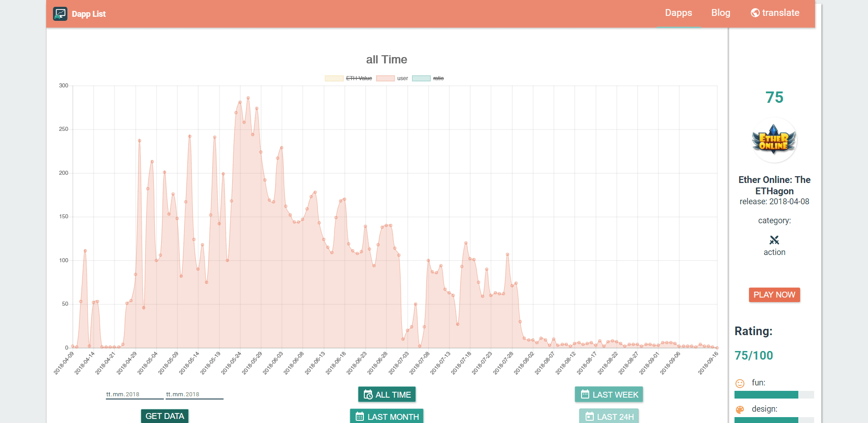The width and height of the screenshot is (868, 423).
Task: Toggle the ratio legend swatch
Action: tap(421, 78)
